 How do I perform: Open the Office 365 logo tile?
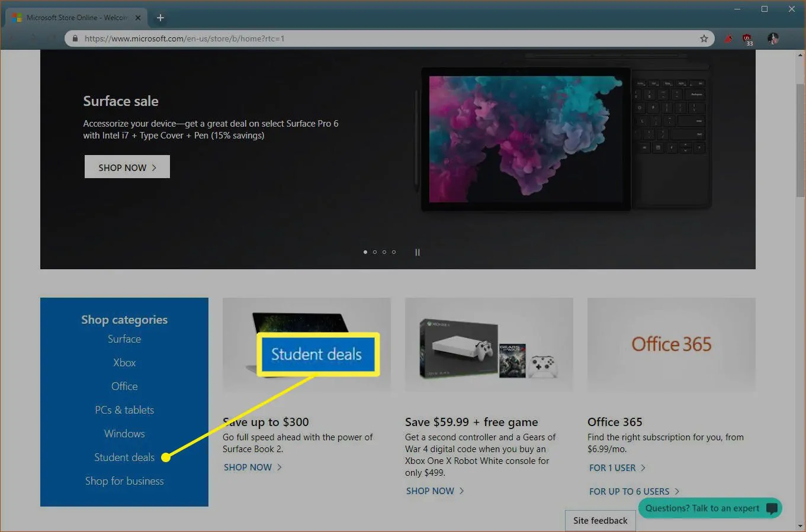pyautogui.click(x=672, y=344)
